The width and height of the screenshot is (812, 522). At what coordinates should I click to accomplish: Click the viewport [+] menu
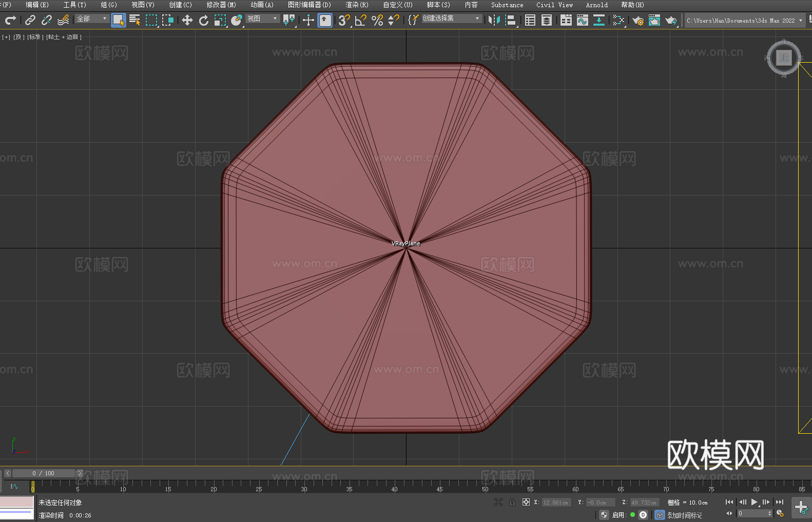(x=6, y=37)
